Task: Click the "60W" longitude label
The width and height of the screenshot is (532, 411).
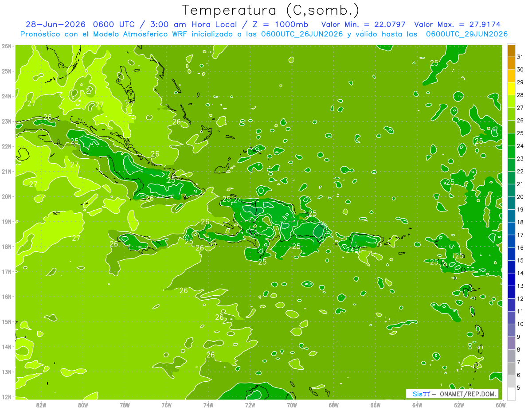Action: (x=501, y=404)
